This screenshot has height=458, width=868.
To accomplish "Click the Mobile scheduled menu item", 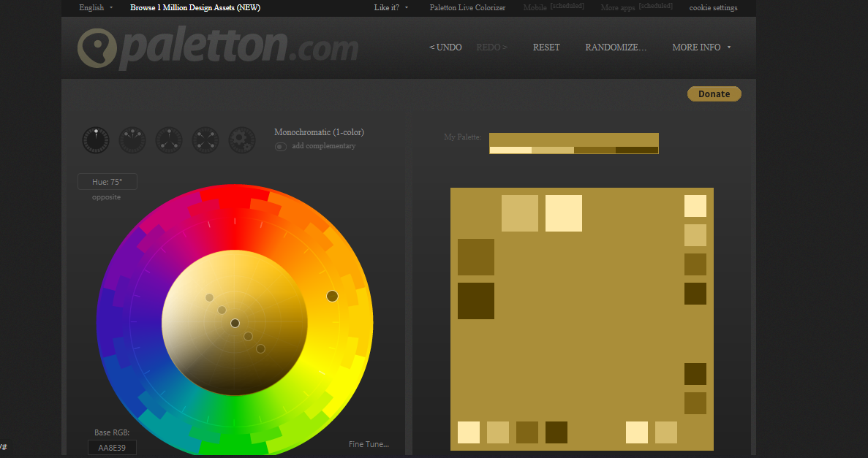I will [554, 7].
